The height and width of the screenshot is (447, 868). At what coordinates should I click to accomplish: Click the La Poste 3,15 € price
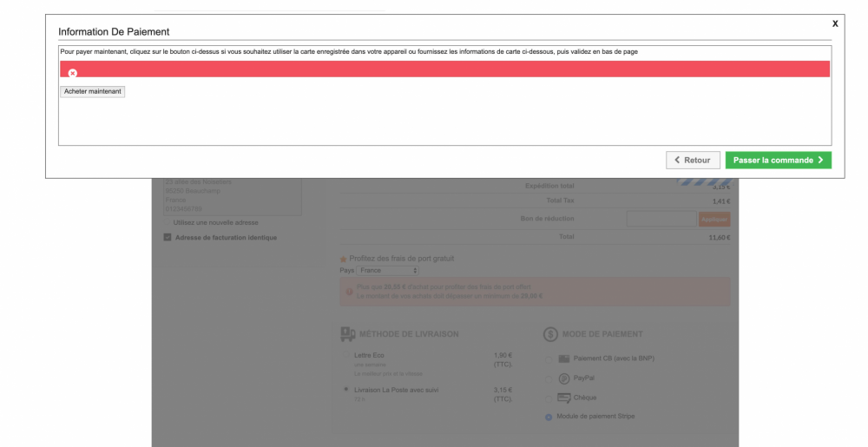503,390
